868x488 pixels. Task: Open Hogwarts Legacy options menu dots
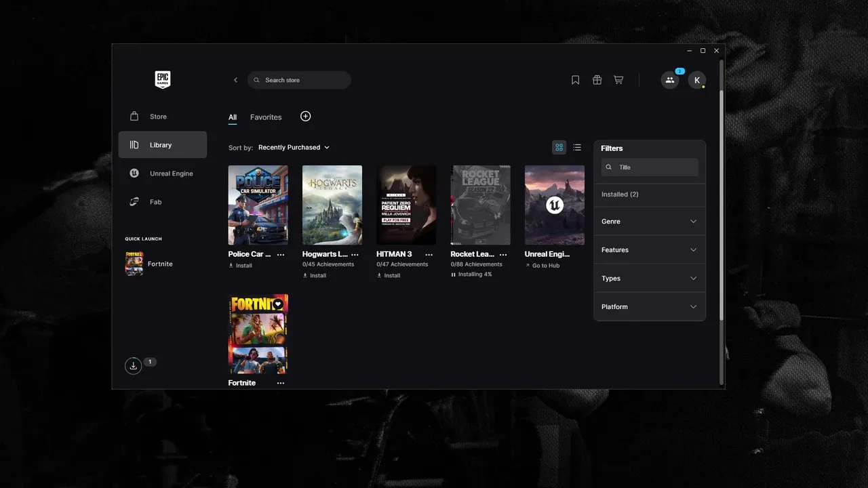[x=355, y=255]
